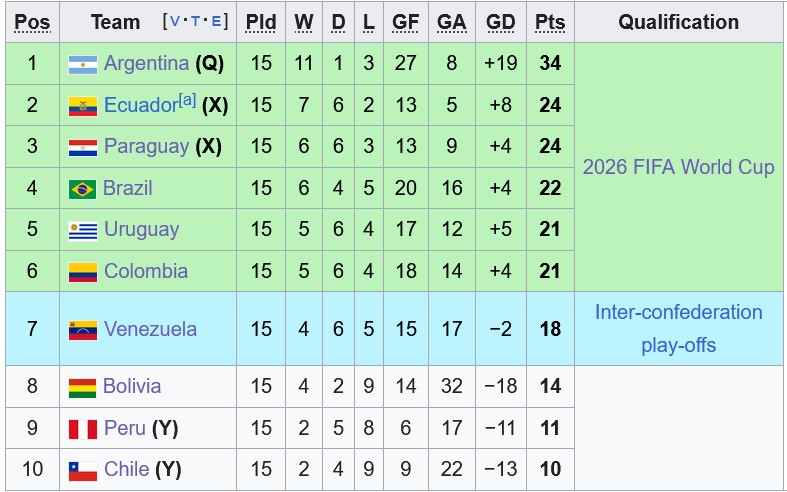This screenshot has height=492, width=787.
Task: Open footnote [a] next to Ecuador
Action: (188, 99)
